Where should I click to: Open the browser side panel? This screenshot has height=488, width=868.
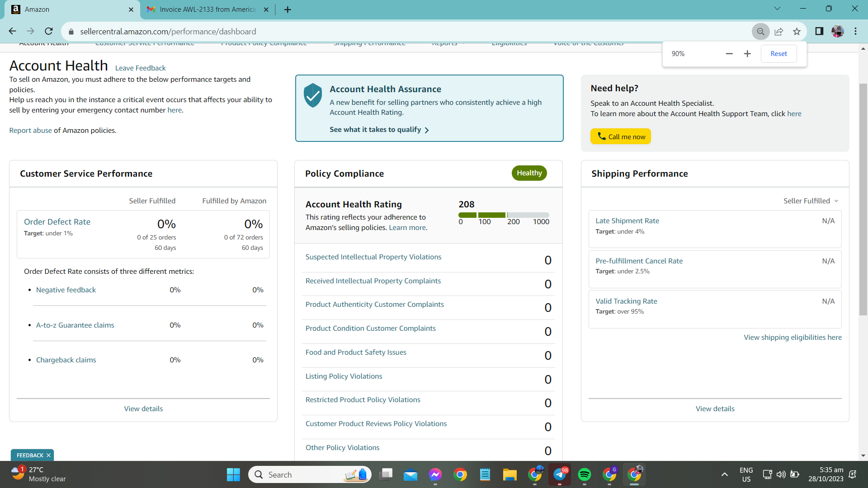(x=819, y=31)
